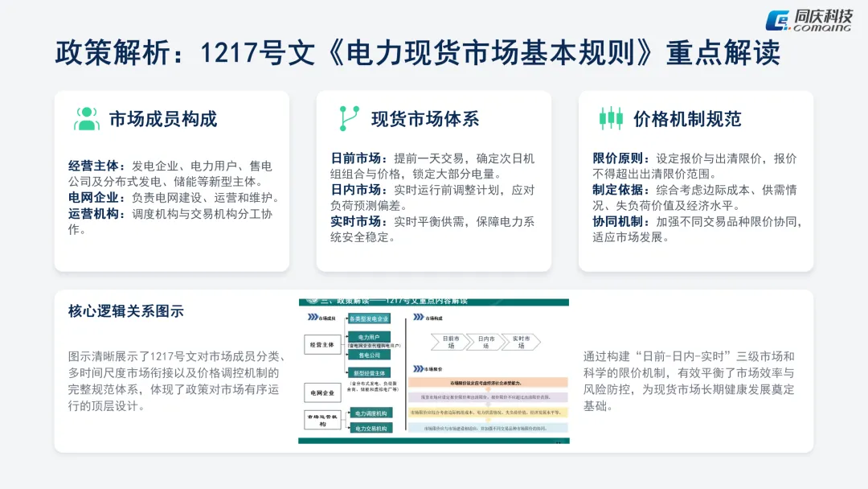Click the 电力调度机构 button

click(x=372, y=413)
